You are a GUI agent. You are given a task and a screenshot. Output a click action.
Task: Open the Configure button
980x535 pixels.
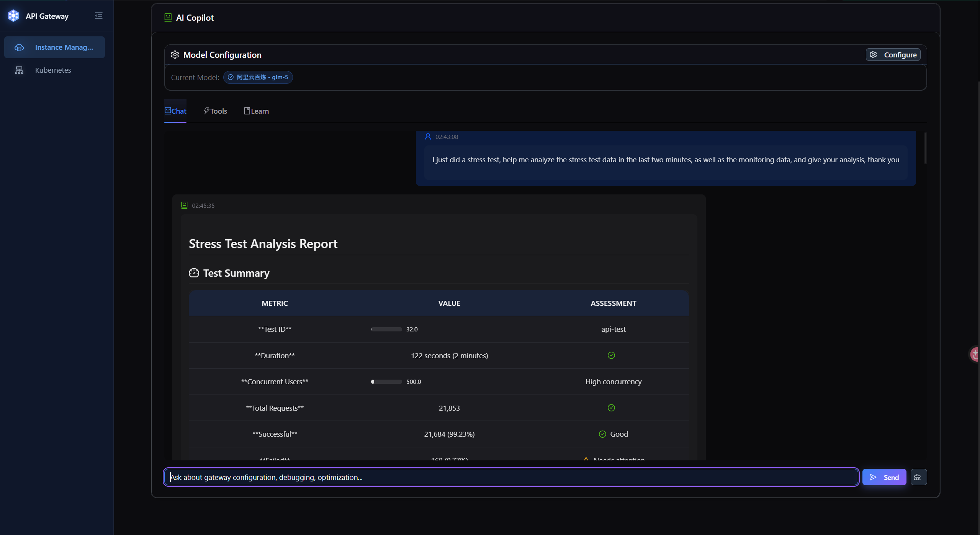point(893,55)
